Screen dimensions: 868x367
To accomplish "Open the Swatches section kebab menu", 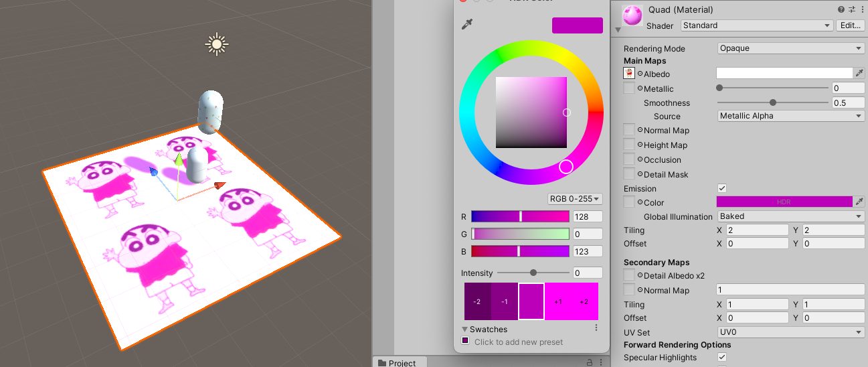I will [x=596, y=328].
